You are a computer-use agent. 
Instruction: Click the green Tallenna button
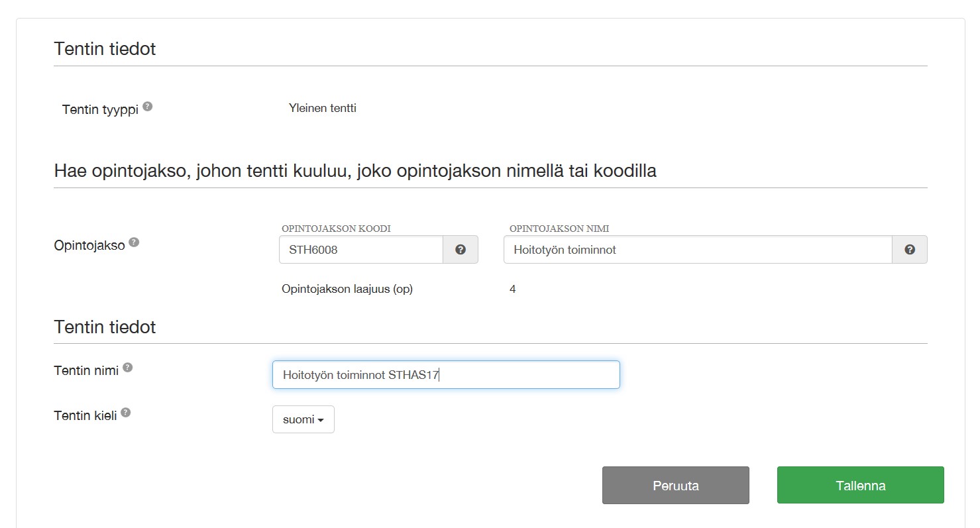click(861, 486)
